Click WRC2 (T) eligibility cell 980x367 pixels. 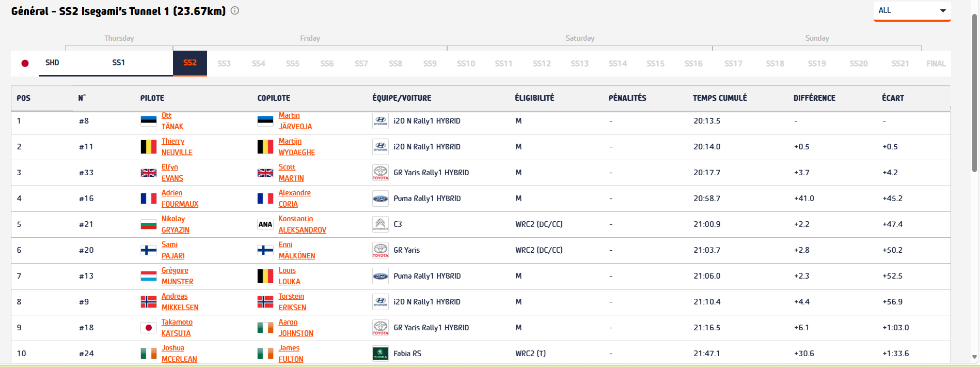point(531,354)
